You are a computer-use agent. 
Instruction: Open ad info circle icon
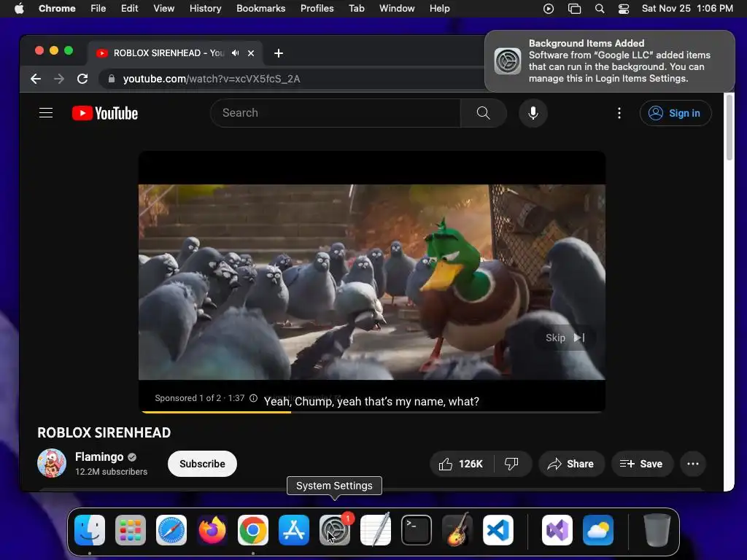(253, 398)
